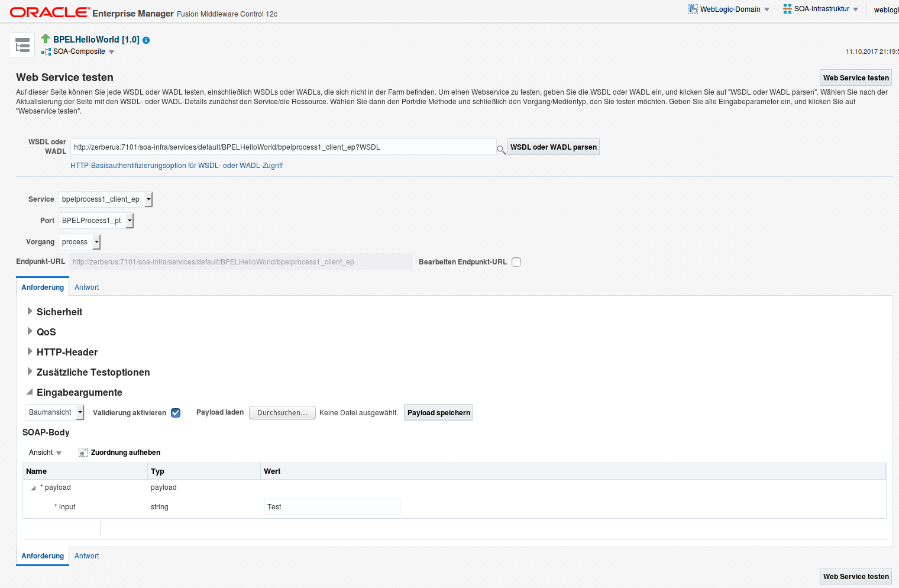Viewport: 899px width, 588px height.
Task: Click the SOA-Infrastruktur icon in the header
Action: point(786,8)
